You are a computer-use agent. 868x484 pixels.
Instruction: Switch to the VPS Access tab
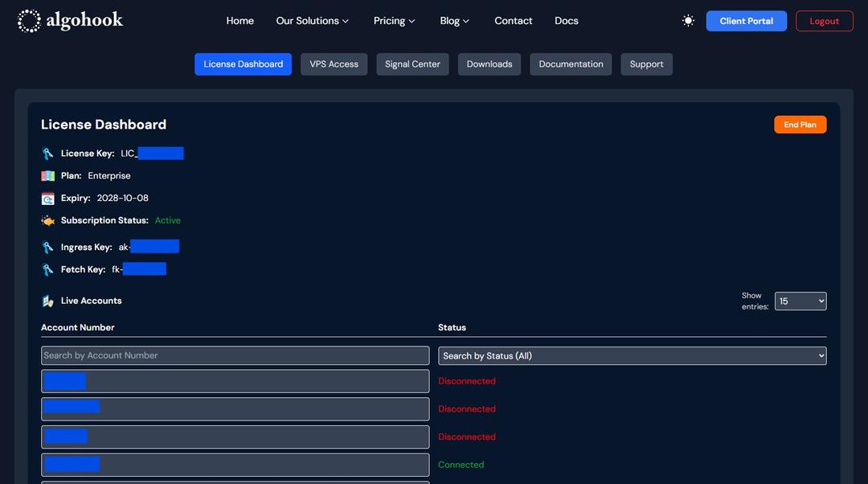[334, 64]
